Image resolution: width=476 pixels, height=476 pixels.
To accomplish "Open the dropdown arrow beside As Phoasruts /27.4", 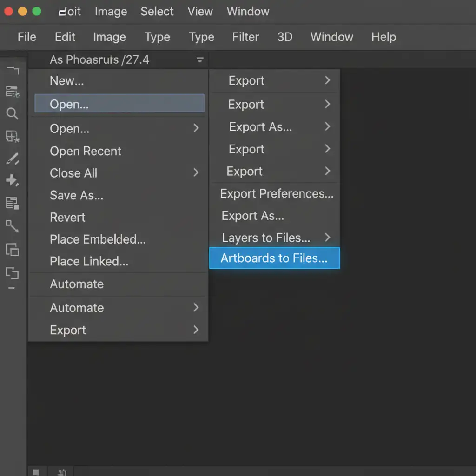I will pyautogui.click(x=200, y=60).
